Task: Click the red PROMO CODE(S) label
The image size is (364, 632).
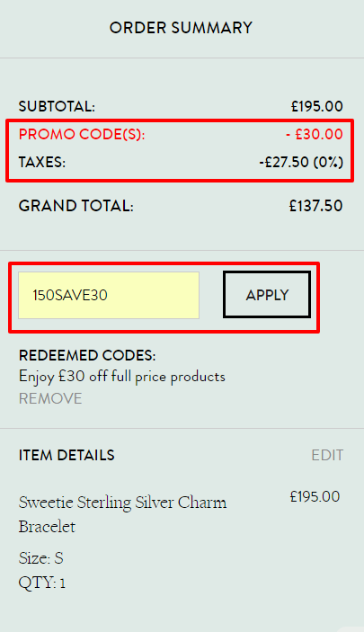Action: pyautogui.click(x=82, y=134)
